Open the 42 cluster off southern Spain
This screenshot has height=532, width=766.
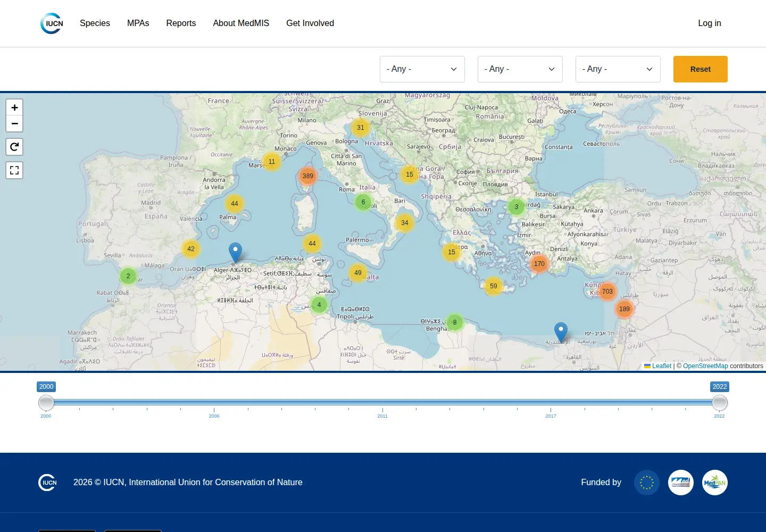191,249
